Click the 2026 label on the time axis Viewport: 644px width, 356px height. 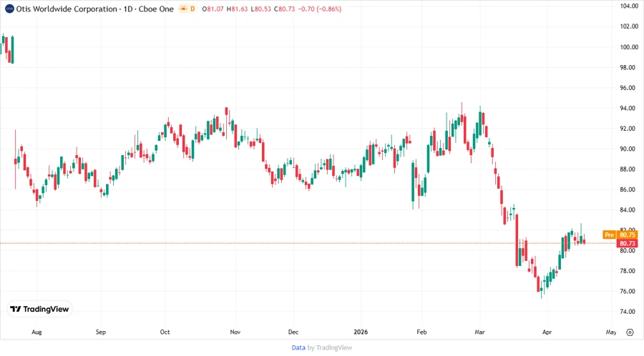click(361, 332)
